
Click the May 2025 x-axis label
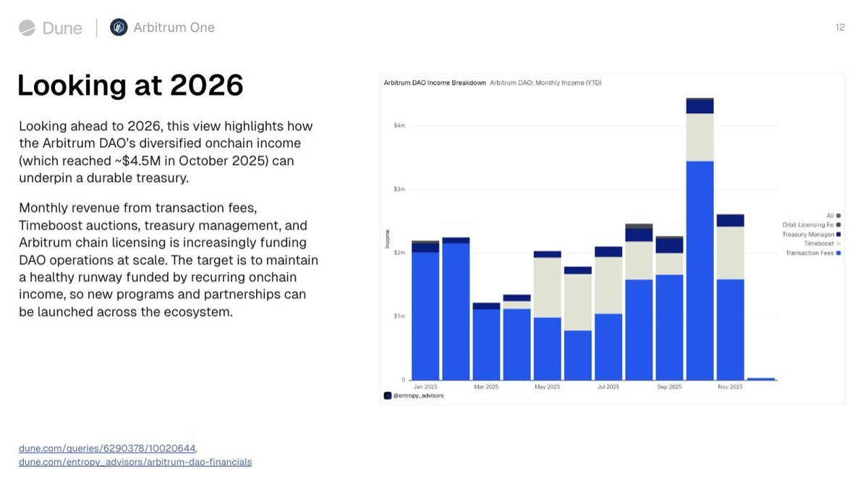point(548,387)
